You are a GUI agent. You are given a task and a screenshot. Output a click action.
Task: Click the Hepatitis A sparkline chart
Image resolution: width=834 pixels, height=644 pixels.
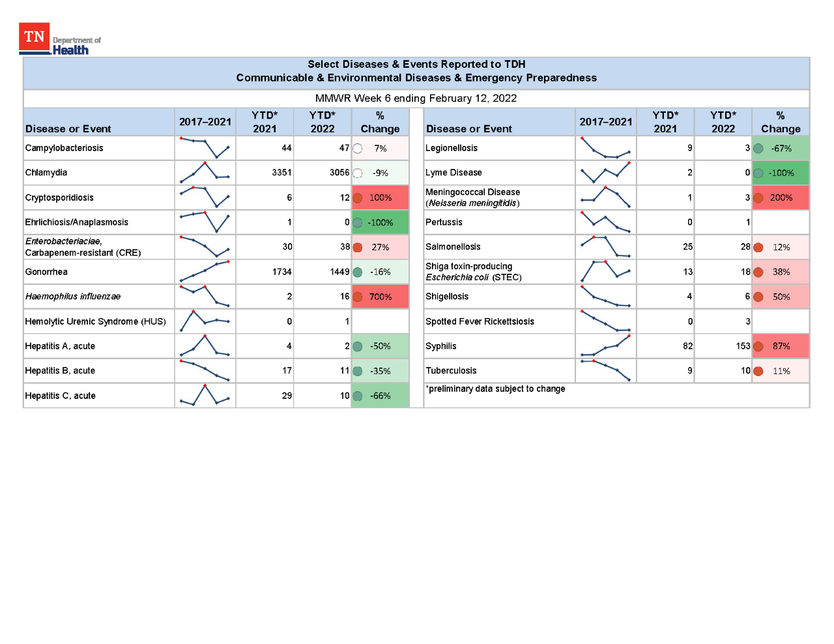click(205, 345)
